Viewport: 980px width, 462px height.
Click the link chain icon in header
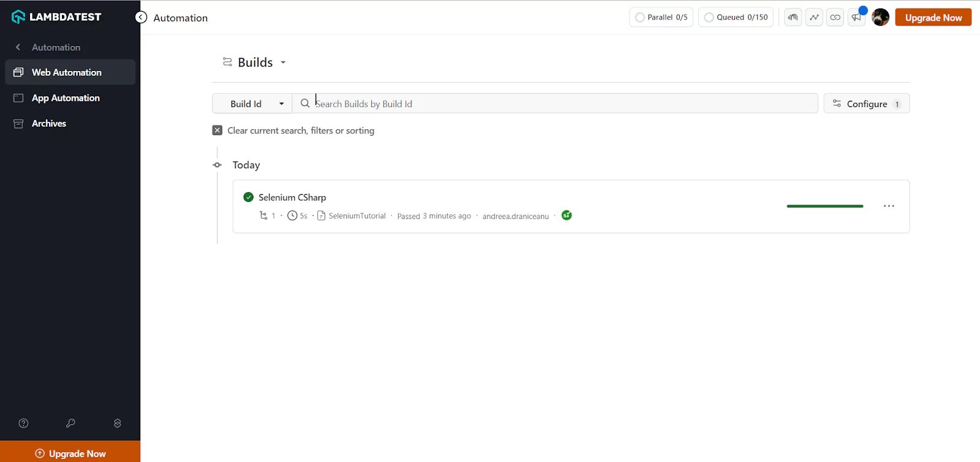pos(835,17)
